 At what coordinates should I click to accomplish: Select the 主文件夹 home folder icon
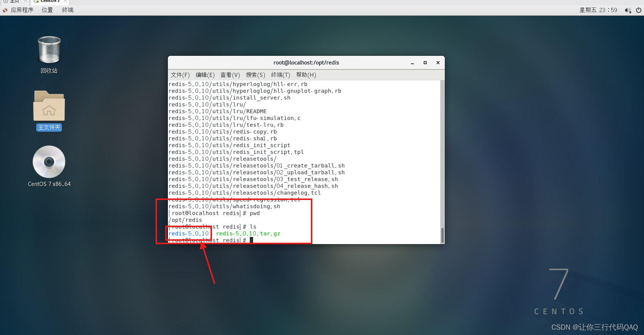[49, 106]
